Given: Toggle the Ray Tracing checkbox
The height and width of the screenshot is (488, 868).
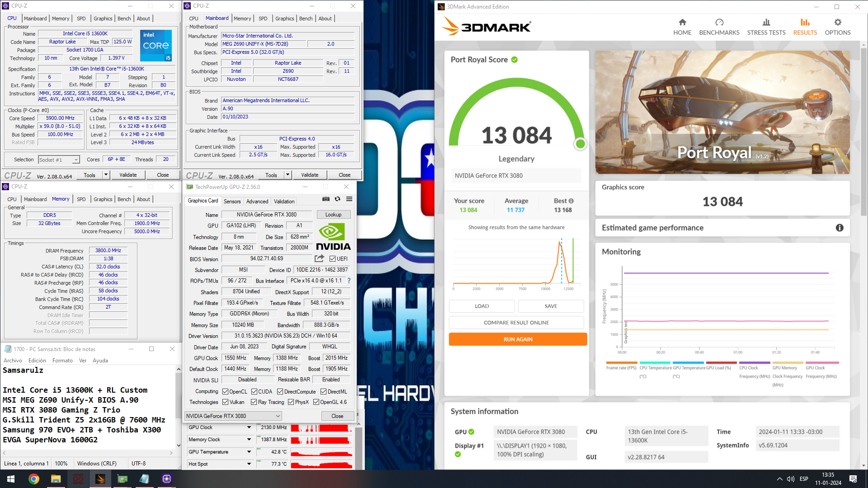Looking at the screenshot, I should pos(254,402).
